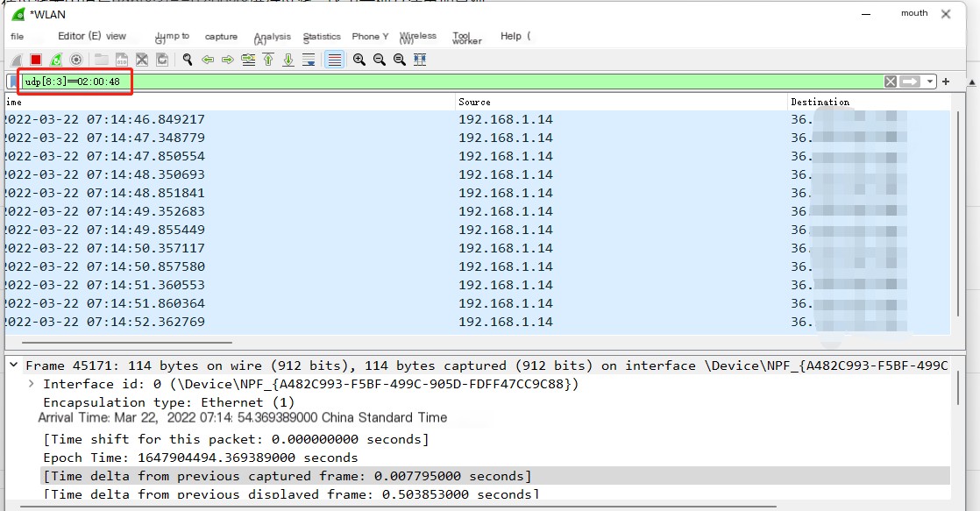Click the go to specified packet icon

(x=248, y=60)
